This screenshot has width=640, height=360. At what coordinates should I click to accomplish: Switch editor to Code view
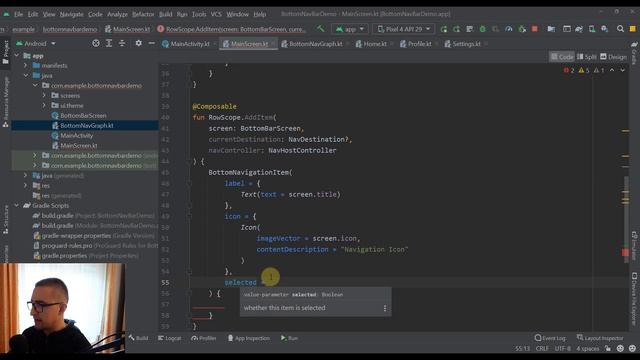click(562, 57)
